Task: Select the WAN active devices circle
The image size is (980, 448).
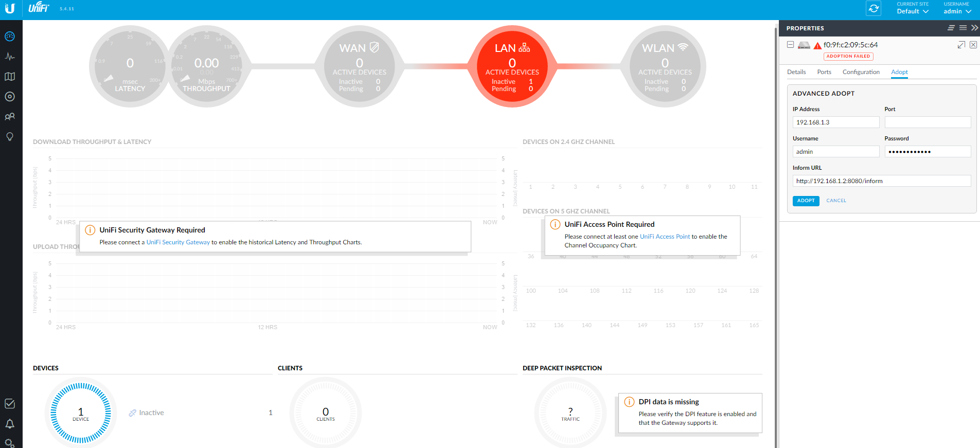Action: pyautogui.click(x=360, y=66)
